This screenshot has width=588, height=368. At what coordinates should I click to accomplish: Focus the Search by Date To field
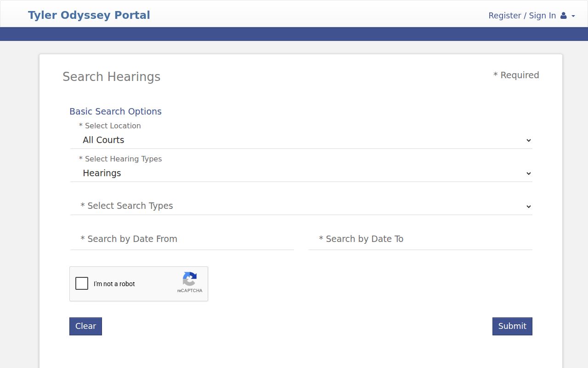tap(420, 239)
